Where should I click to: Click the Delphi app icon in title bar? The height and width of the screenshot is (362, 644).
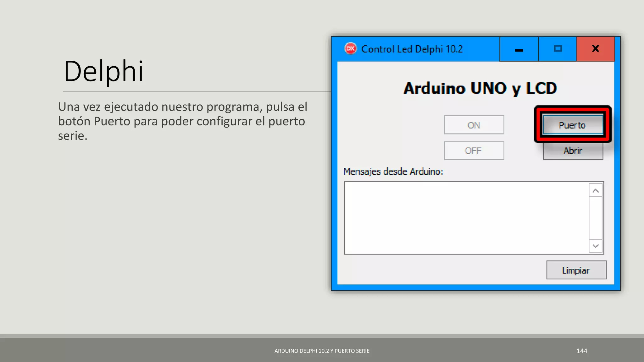click(350, 49)
